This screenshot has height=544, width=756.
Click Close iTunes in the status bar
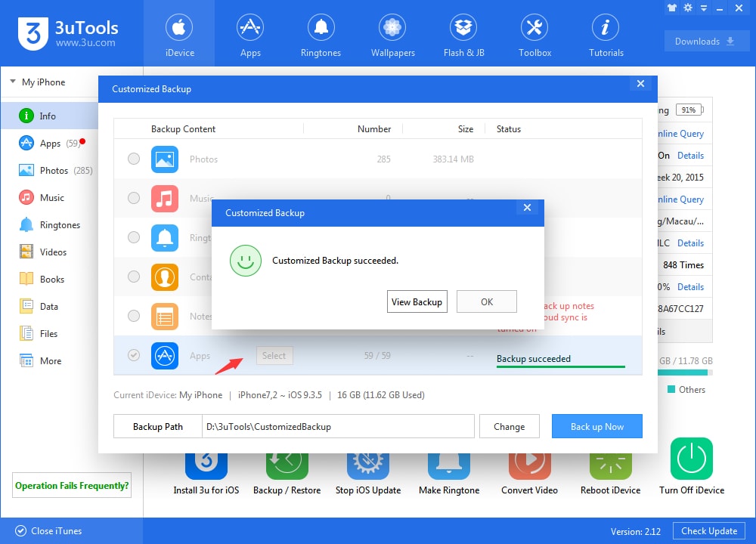48,530
